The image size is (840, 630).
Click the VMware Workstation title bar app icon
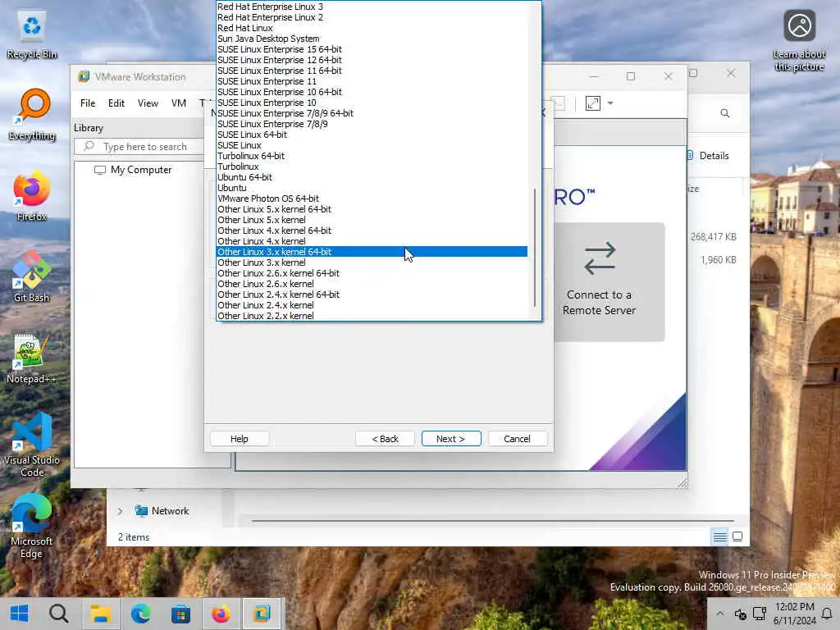84,76
